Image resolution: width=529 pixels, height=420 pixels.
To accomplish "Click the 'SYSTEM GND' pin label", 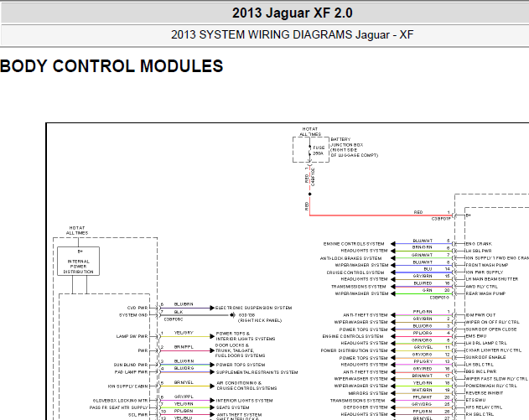I will [133, 315].
